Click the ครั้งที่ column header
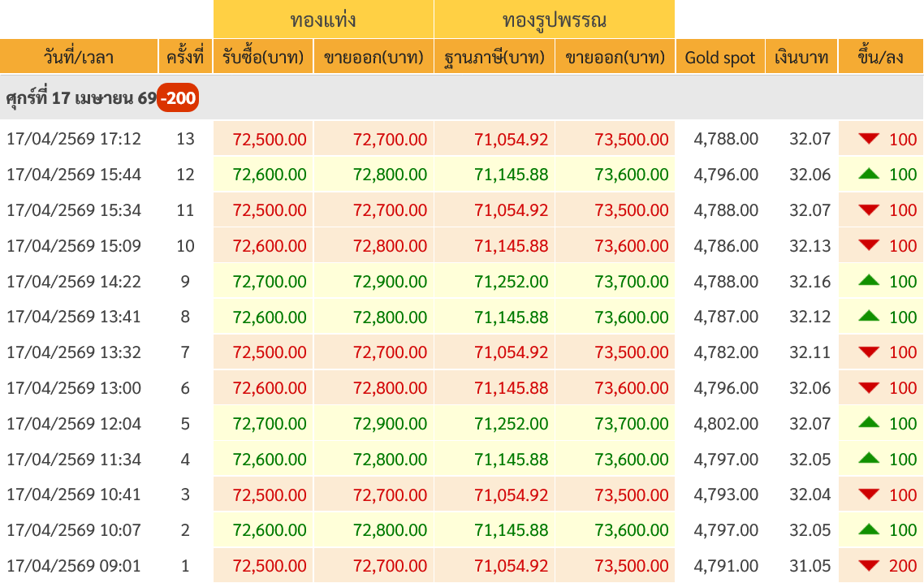 tap(185, 57)
